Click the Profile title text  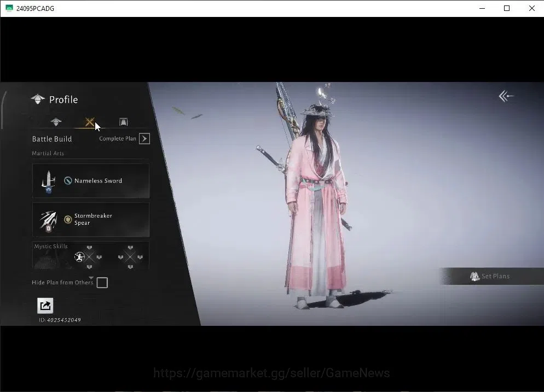click(63, 100)
